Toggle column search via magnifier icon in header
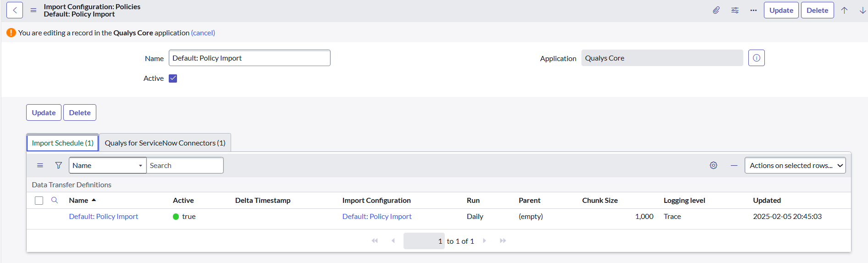Viewport: 868px width, 263px height. [x=55, y=200]
